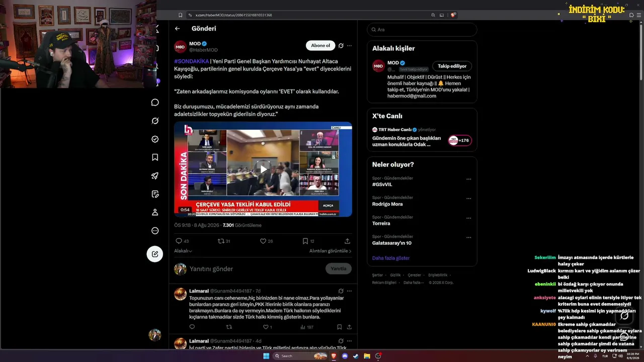Click Grok icon on the 7d Lalmaral reply
Viewport: 644px width, 362px height.
click(341, 291)
